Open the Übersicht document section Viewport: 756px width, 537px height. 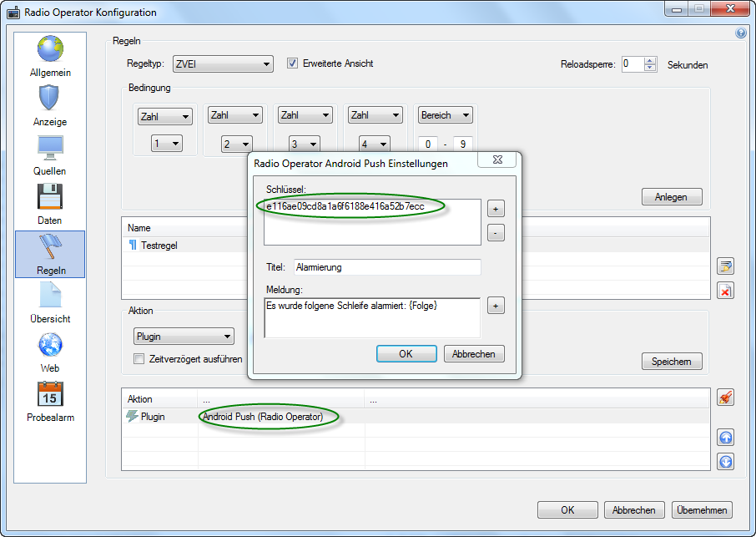coord(50,303)
